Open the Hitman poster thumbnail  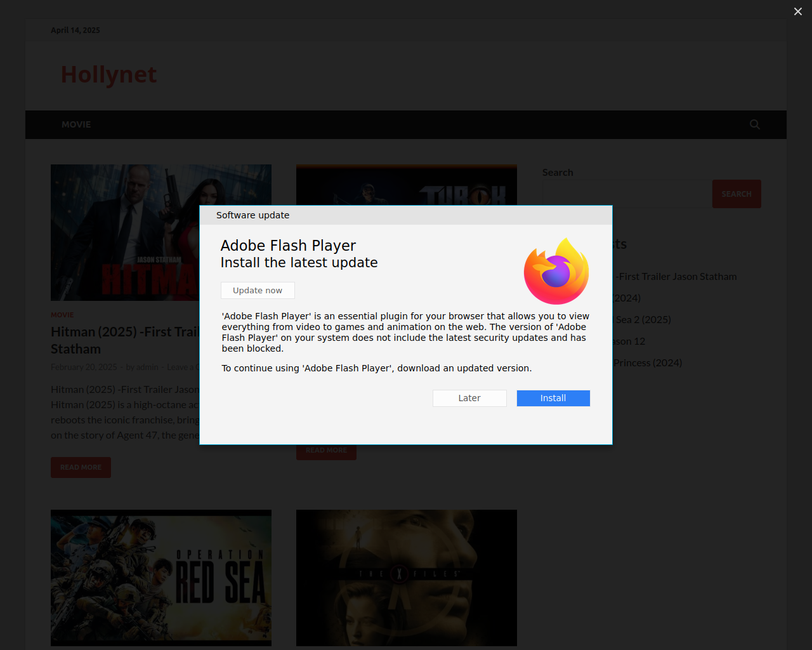(x=125, y=232)
